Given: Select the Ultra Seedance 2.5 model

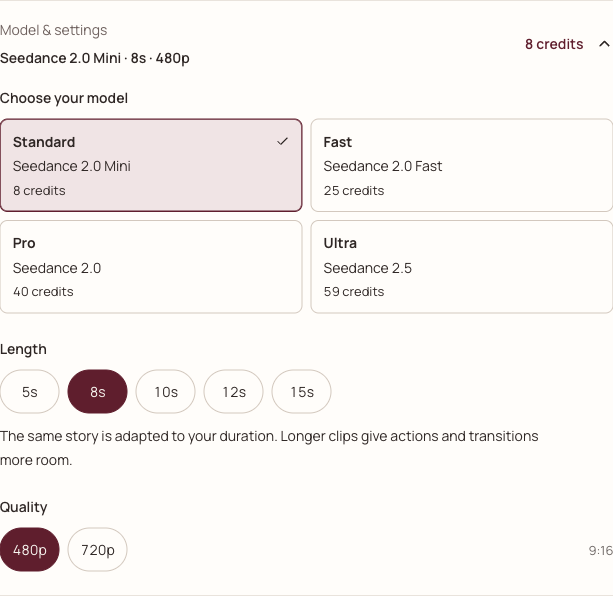Looking at the screenshot, I should click(462, 267).
